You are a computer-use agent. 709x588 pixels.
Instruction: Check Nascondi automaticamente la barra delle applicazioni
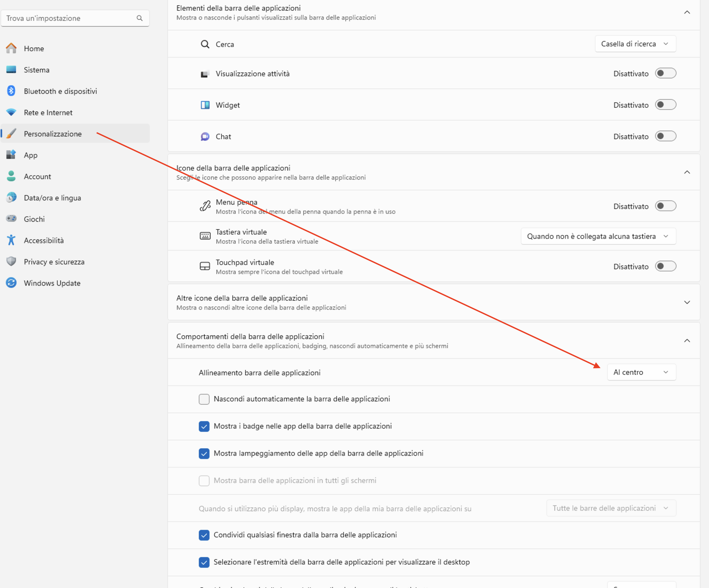click(x=204, y=399)
